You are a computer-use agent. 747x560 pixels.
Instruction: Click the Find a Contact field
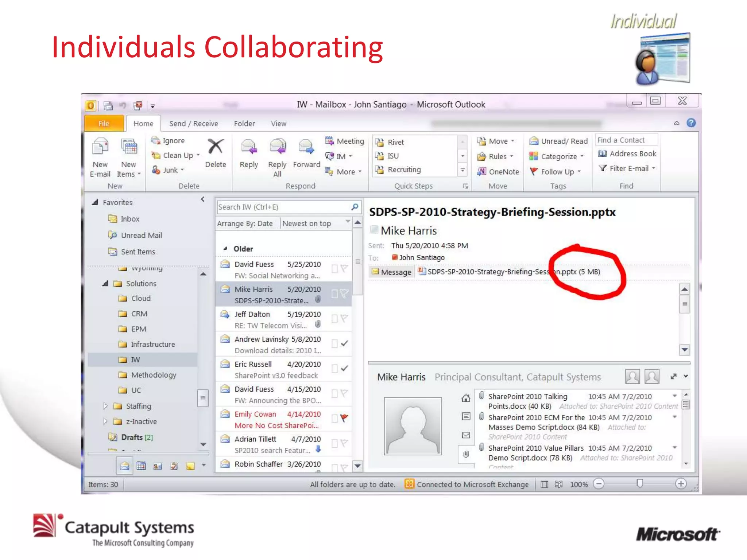627,140
